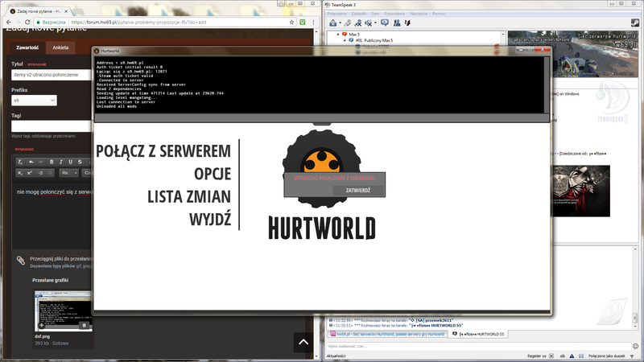Toggle underline in the forum editor
This screenshot has width=644, height=362.
point(71,162)
